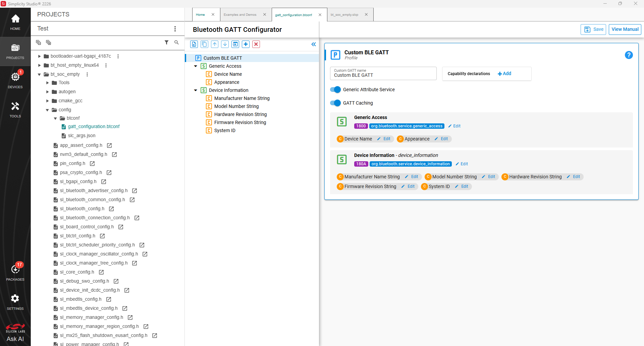
Task: Close the gatt_configuration.btconf tab
Action: (320, 15)
